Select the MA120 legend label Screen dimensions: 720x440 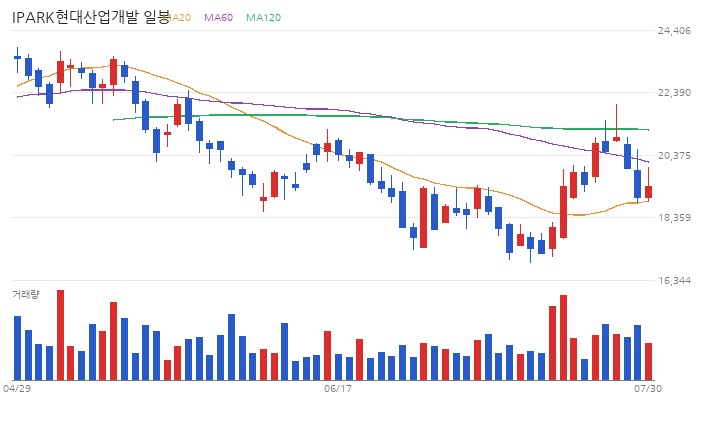coord(264,17)
